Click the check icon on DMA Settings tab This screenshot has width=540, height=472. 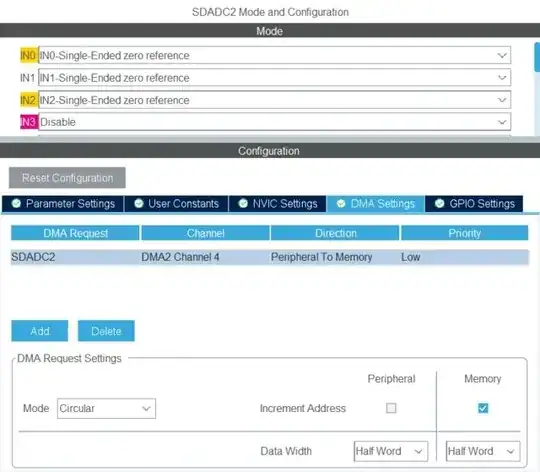(x=341, y=203)
